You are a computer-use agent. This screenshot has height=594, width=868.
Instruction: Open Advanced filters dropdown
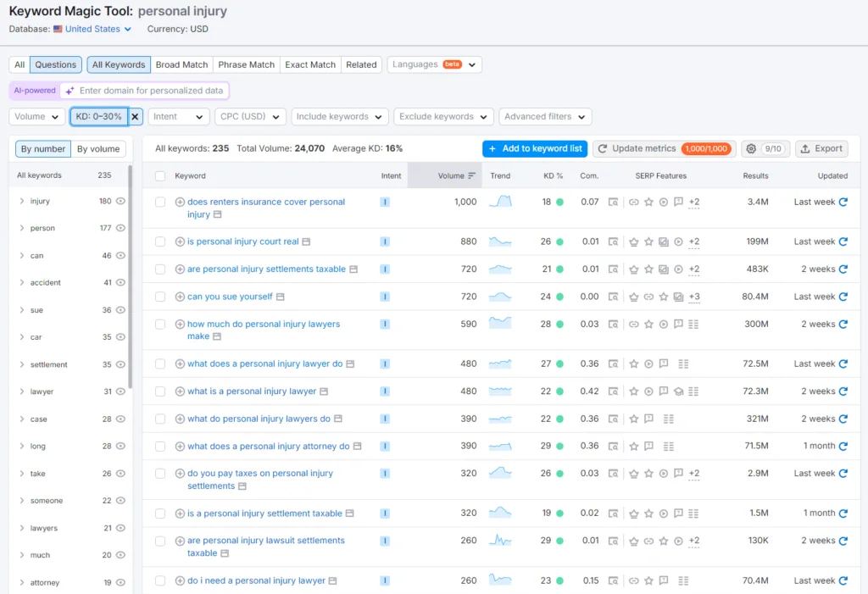coord(545,117)
